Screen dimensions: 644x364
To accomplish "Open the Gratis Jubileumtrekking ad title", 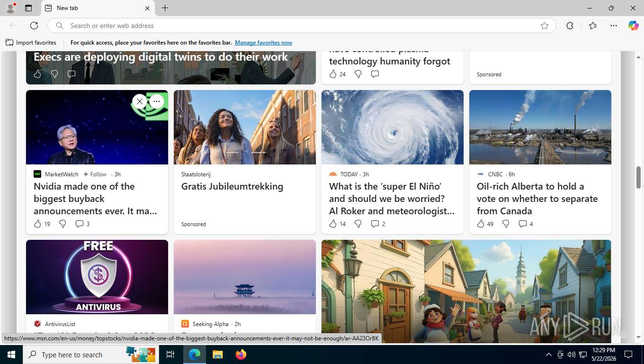I will pyautogui.click(x=232, y=186).
